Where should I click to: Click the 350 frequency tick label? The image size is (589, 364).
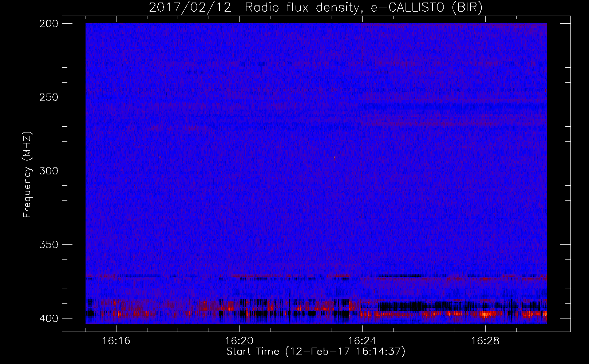click(48, 244)
